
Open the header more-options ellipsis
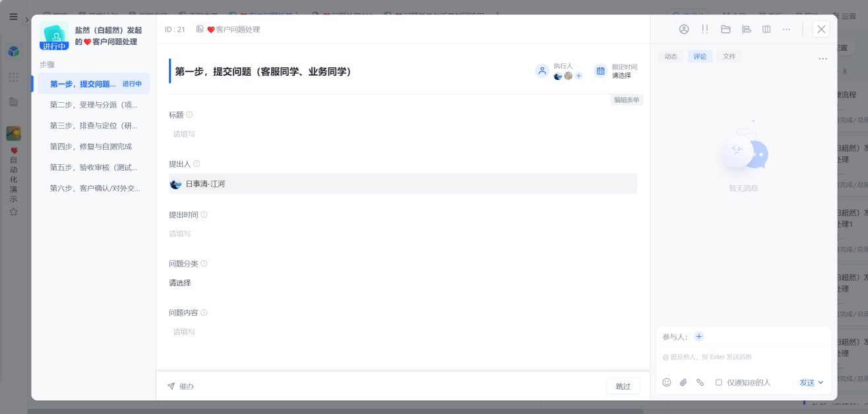[x=786, y=29]
